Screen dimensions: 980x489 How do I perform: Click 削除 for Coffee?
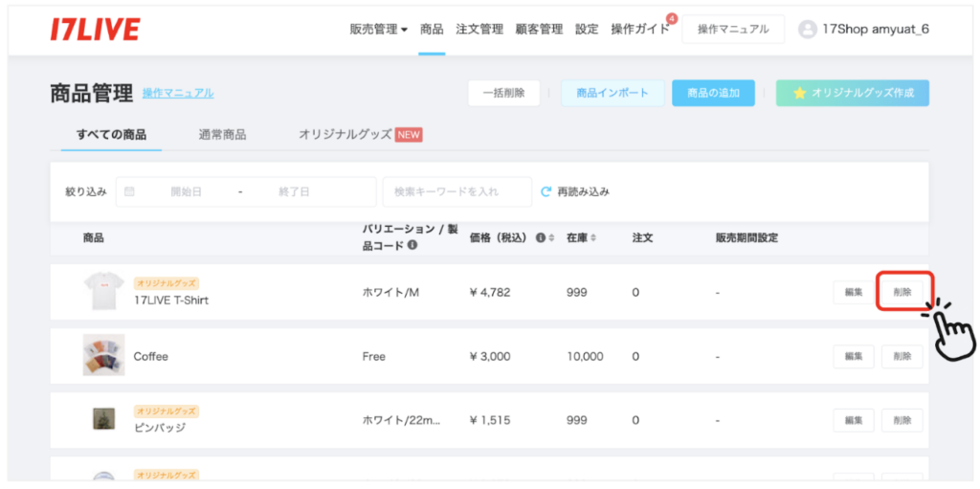(x=902, y=356)
